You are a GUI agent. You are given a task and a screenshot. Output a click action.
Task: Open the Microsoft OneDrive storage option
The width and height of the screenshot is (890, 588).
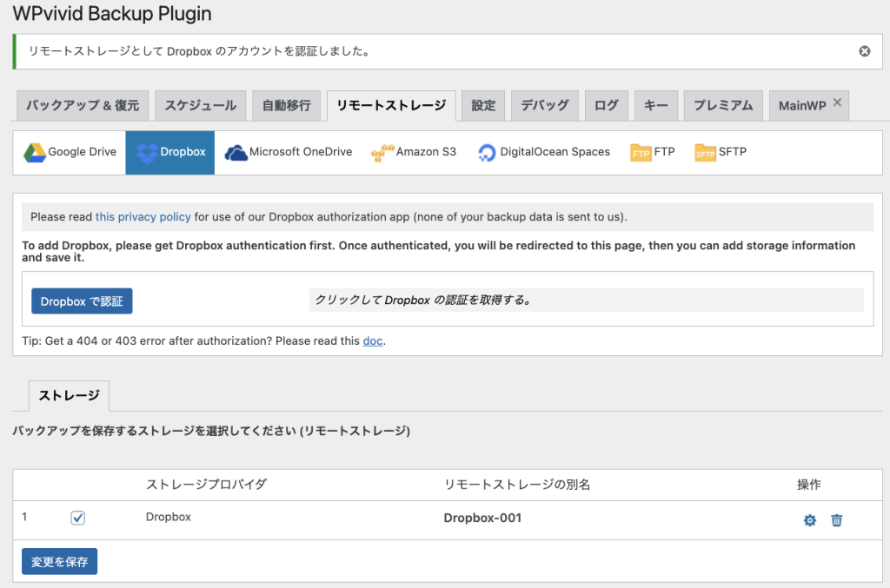(287, 151)
